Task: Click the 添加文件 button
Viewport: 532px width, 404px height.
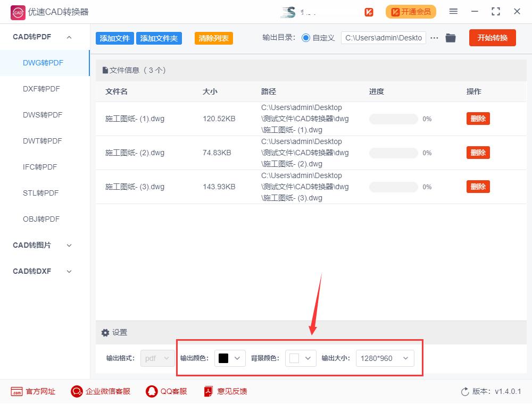Action: [x=115, y=38]
